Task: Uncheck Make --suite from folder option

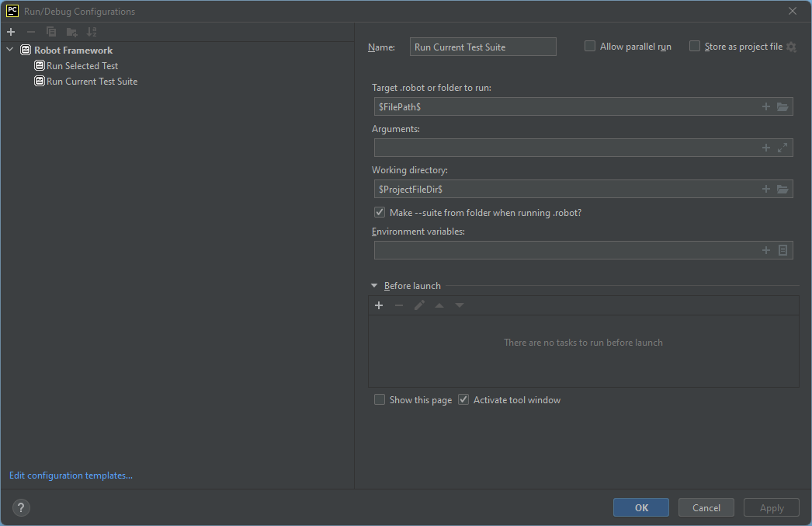Action: (380, 212)
